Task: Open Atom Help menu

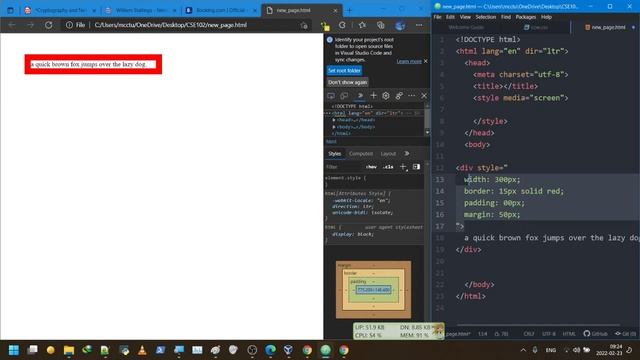Action: (x=546, y=17)
